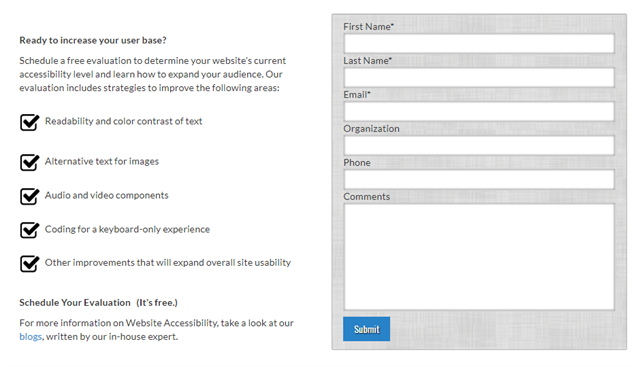The height and width of the screenshot is (367, 640).
Task: Click the checkmark icon beside Other improvements
Action: pos(29,263)
